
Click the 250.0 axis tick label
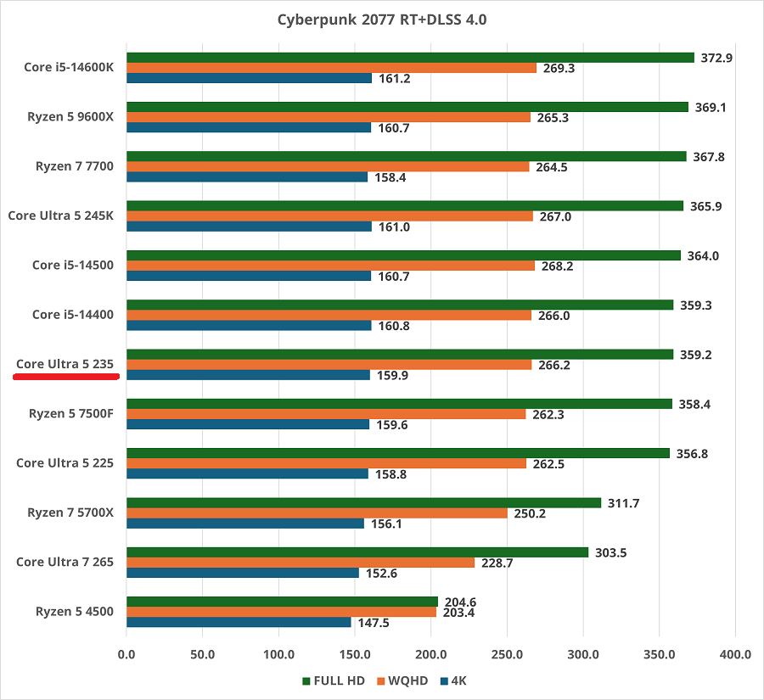click(x=508, y=655)
